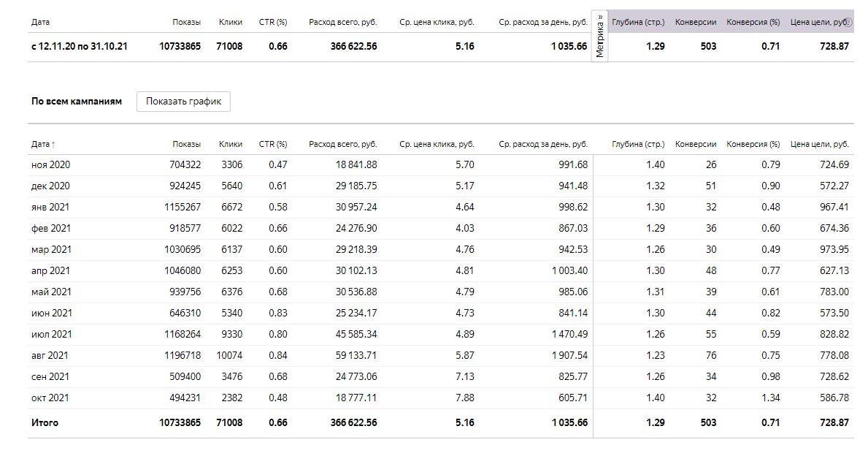The height and width of the screenshot is (456, 868).
Task: Click Ср. расход за день header in monthly table
Action: point(542,145)
